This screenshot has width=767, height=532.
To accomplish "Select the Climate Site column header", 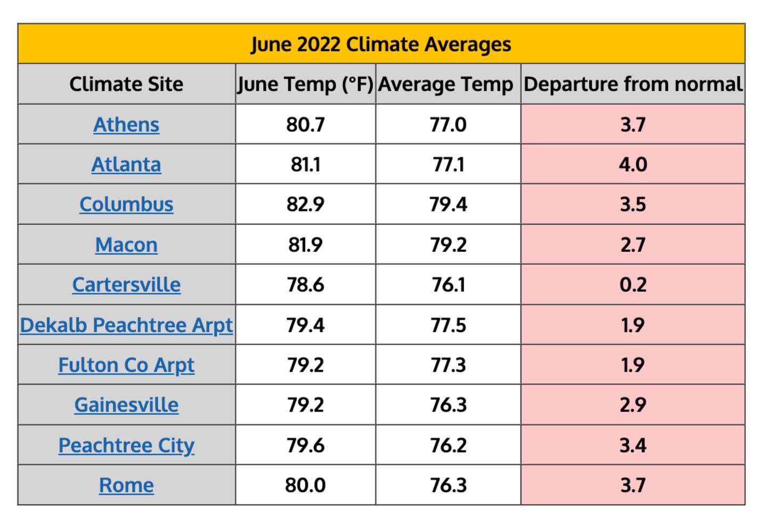I will [x=126, y=84].
